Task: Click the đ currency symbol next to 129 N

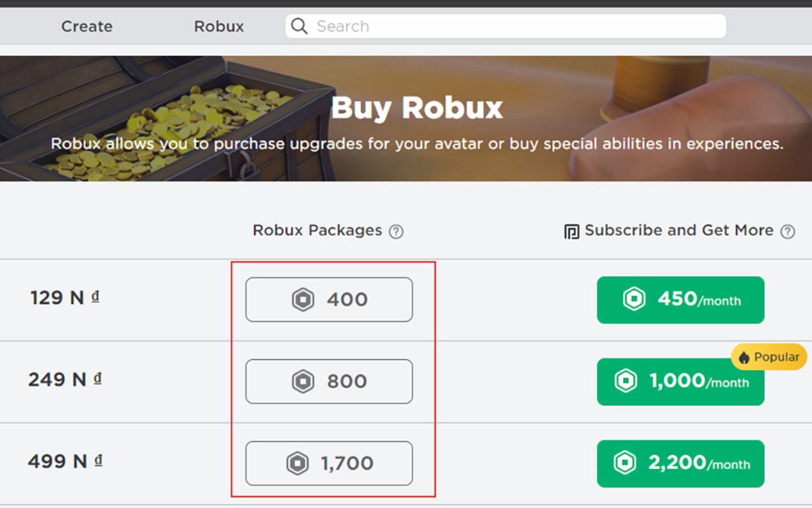Action: coord(95,296)
